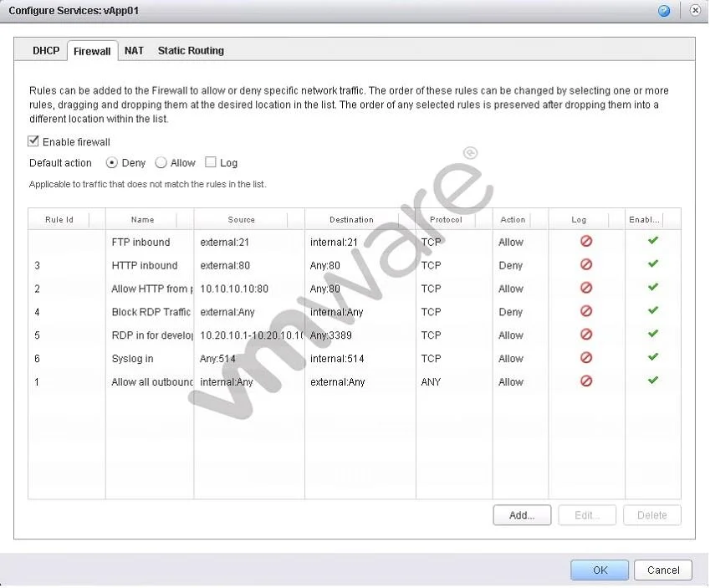Screen dimensions: 710x588
Task: Click Allow action of Syslog in rule
Action: pos(511,359)
